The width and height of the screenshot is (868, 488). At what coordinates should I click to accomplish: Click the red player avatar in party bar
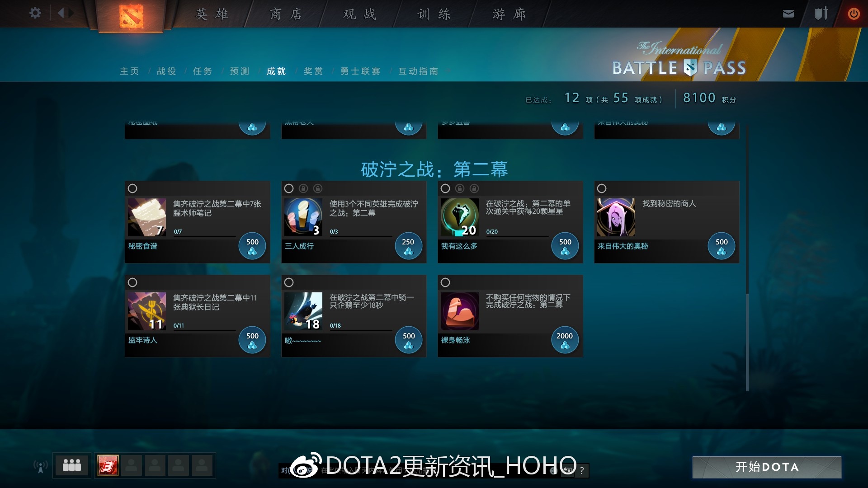coord(108,465)
